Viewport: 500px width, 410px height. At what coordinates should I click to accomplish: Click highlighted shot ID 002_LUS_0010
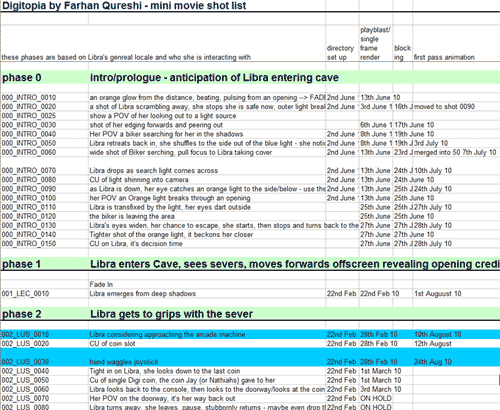pyautogui.click(x=25, y=334)
